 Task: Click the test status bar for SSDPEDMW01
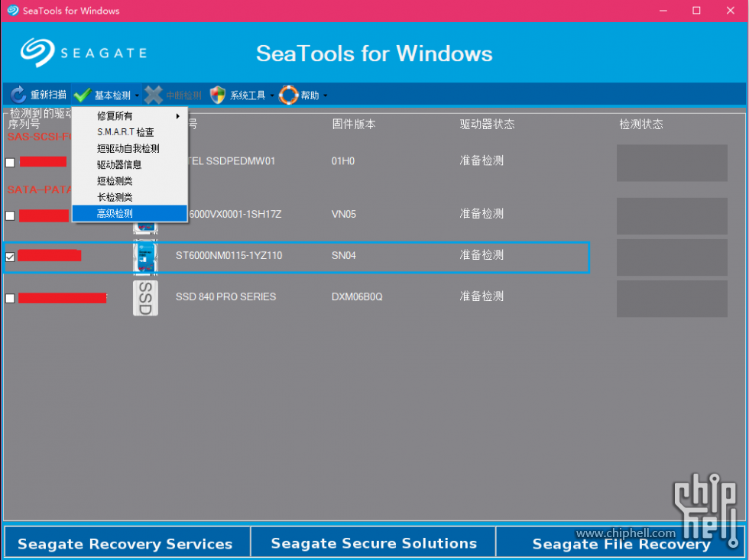[x=672, y=163]
